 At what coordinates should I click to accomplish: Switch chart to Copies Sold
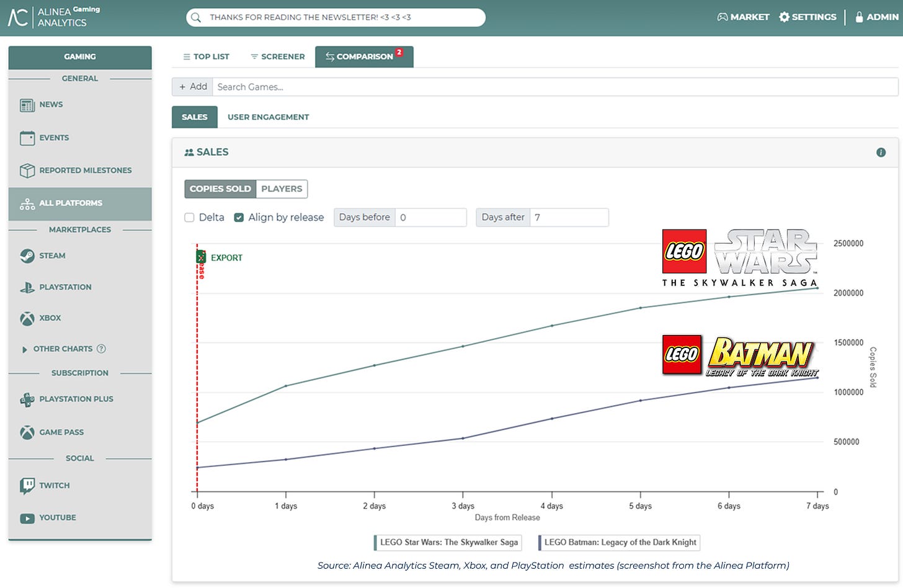coord(220,189)
